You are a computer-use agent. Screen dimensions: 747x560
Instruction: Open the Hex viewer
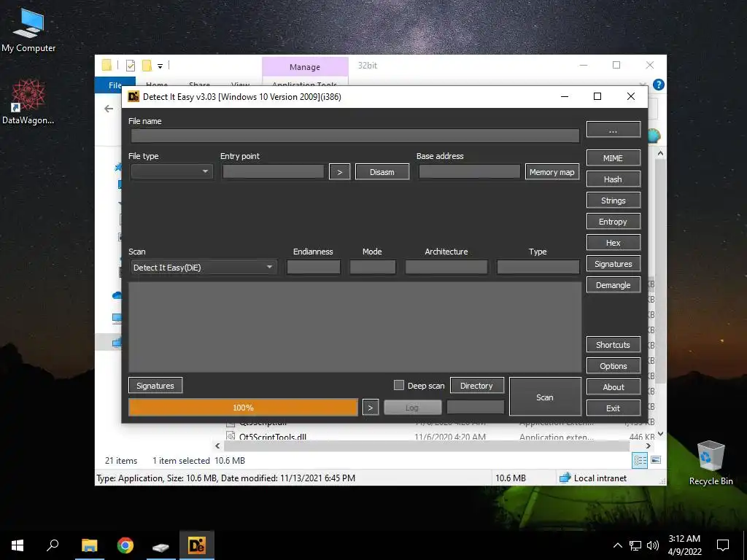click(613, 242)
